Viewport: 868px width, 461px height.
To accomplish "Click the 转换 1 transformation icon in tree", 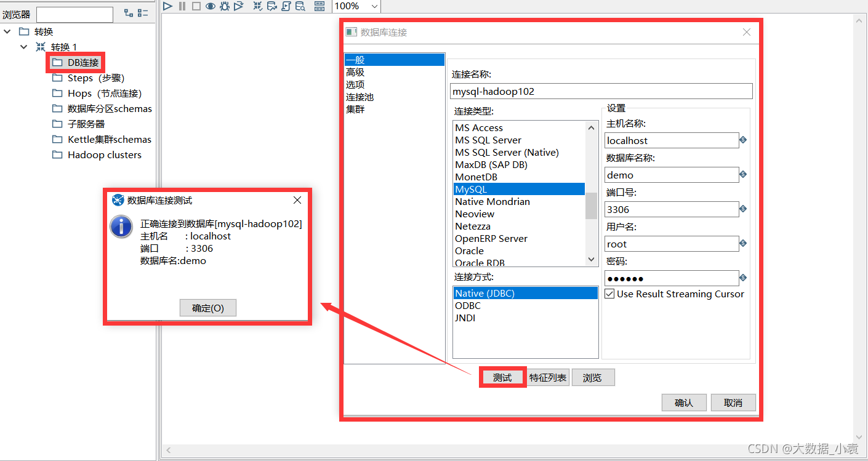I will [x=41, y=47].
